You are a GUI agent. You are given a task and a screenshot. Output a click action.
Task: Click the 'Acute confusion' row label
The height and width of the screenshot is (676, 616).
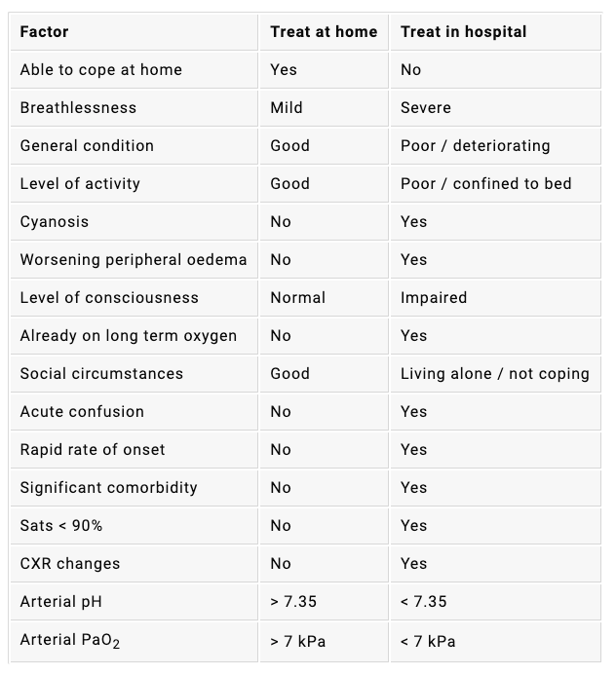click(82, 412)
